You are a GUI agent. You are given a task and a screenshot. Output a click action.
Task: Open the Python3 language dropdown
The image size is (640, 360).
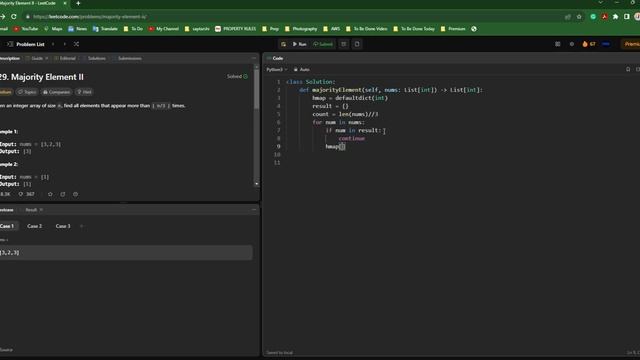coord(277,70)
